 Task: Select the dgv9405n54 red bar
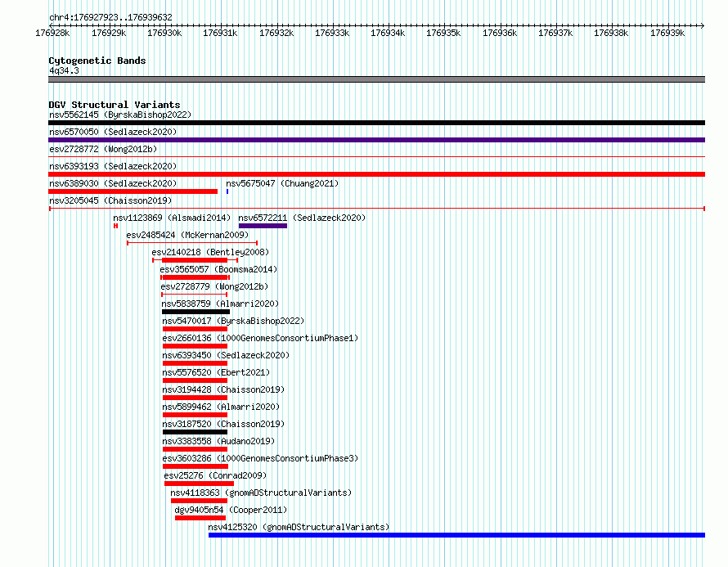pyautogui.click(x=200, y=518)
